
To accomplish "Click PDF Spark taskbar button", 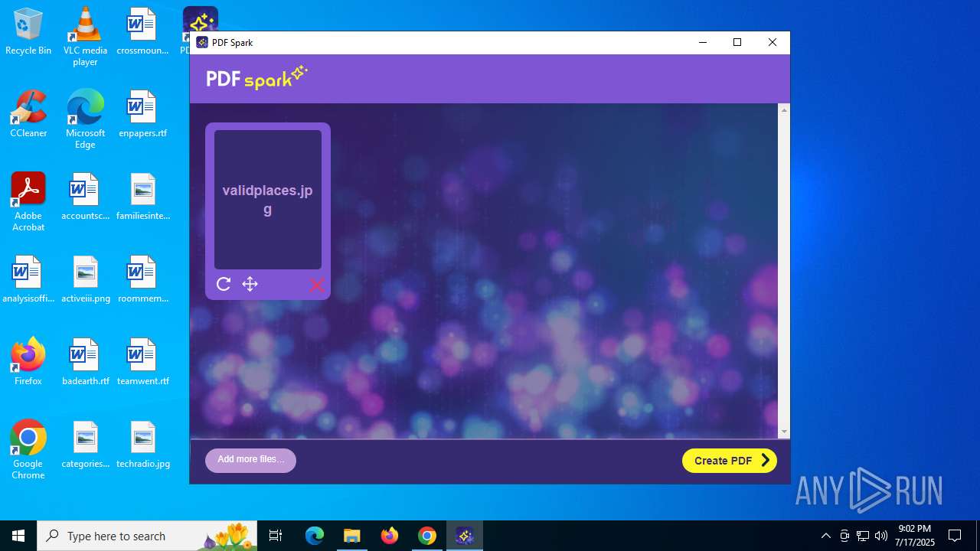I will click(x=465, y=536).
